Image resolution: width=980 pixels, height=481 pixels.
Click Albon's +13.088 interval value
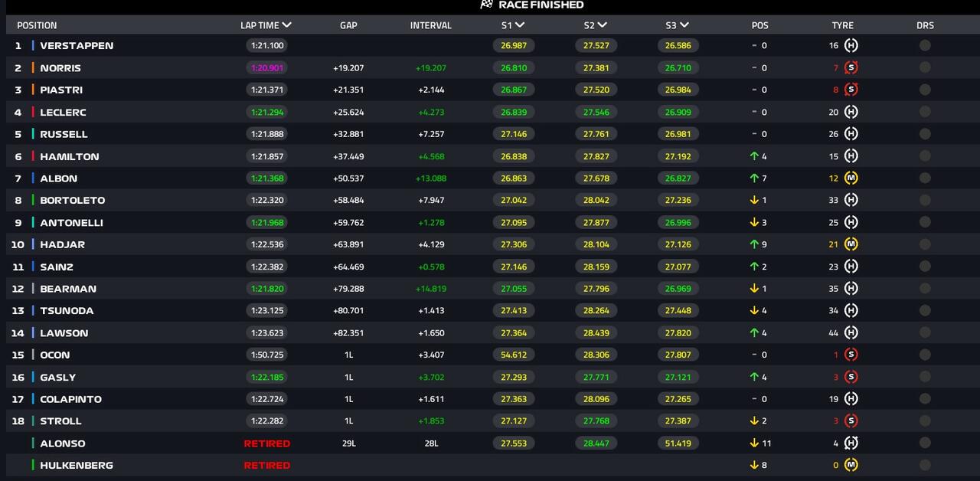point(431,178)
